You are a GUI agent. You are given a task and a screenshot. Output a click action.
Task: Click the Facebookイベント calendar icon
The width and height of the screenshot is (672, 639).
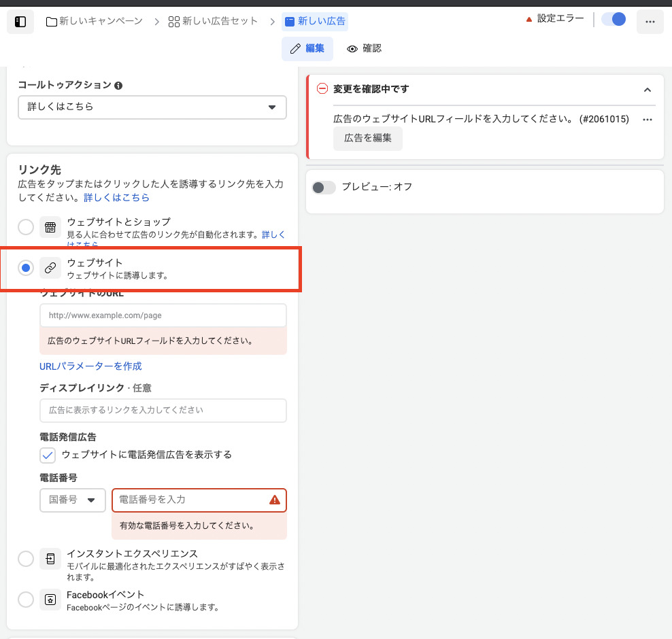tap(50, 600)
